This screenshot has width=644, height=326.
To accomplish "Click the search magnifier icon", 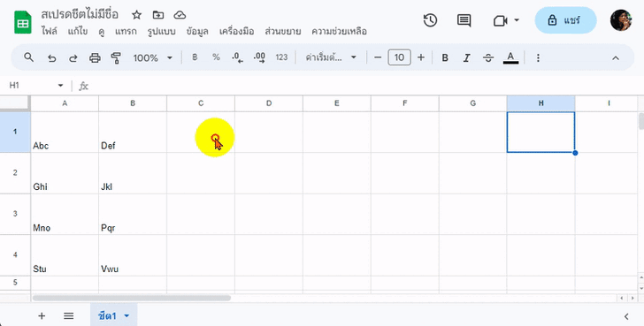I will pyautogui.click(x=28, y=57).
